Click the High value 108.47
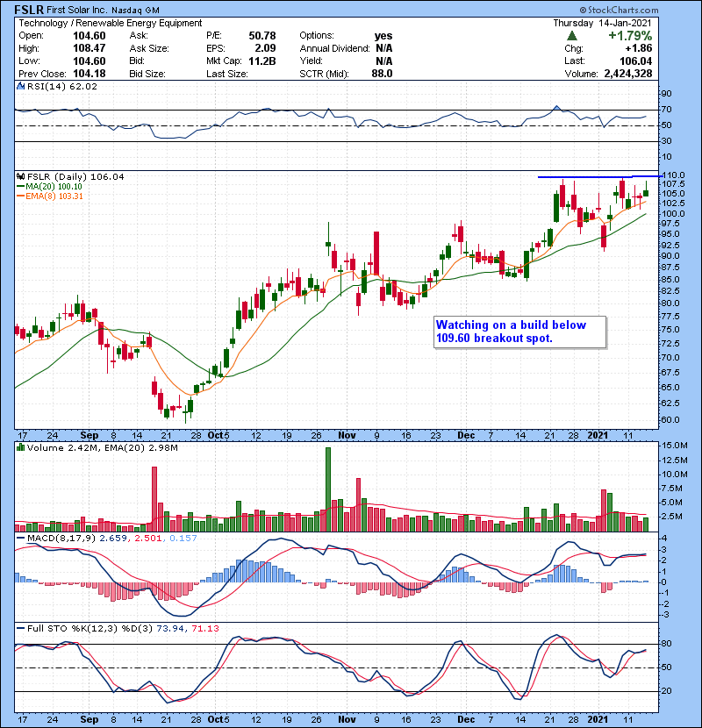 click(90, 48)
